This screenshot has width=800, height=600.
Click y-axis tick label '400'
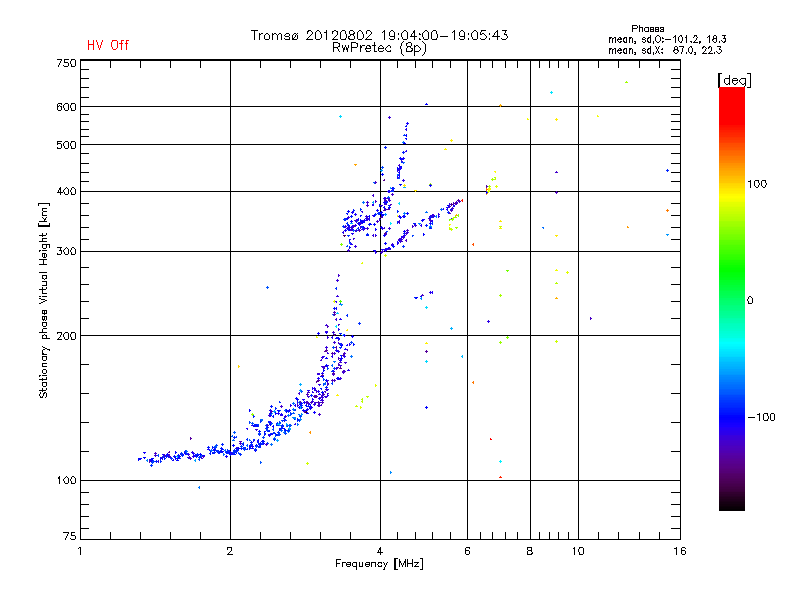66,191
